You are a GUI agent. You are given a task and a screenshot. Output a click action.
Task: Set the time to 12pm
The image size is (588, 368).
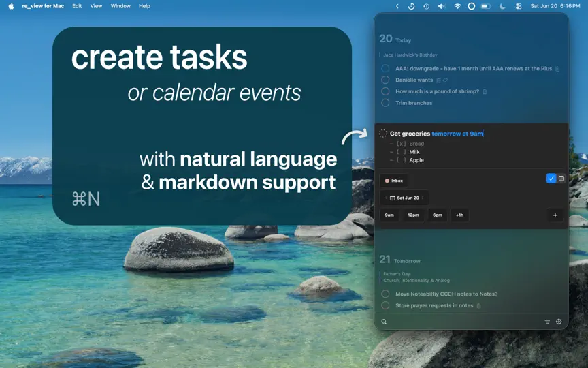tap(413, 215)
